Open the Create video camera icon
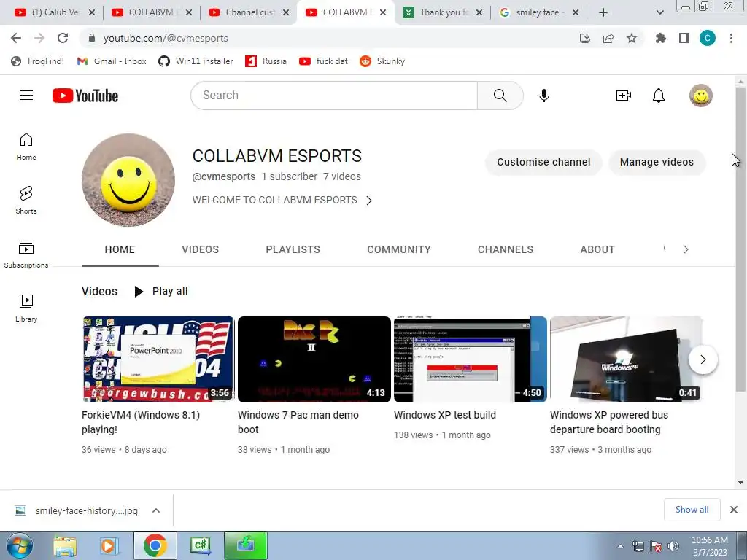The height and width of the screenshot is (560, 747). [623, 96]
